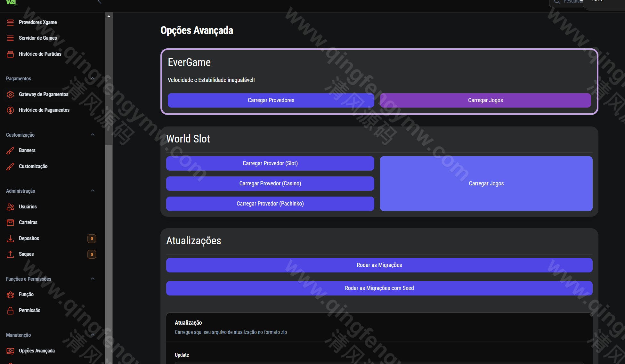Image resolution: width=625 pixels, height=364 pixels.
Task: Click World Slot Carregar Jogos button
Action: tap(486, 183)
